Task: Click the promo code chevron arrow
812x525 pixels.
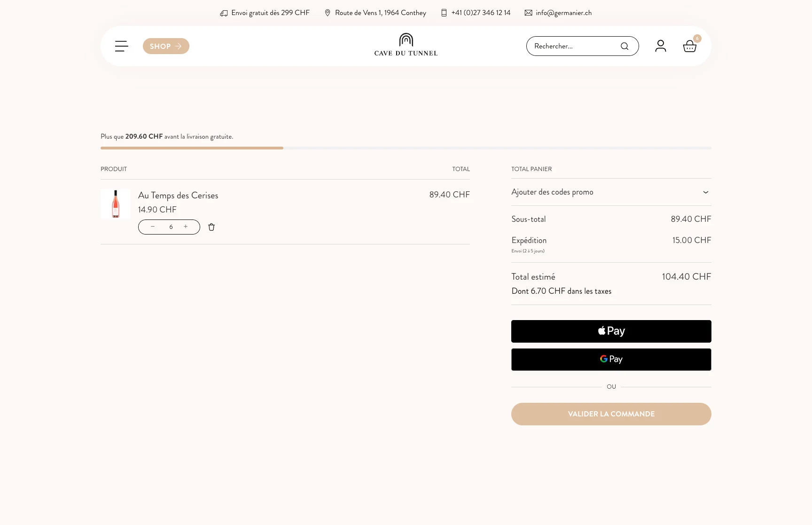Action: click(705, 192)
